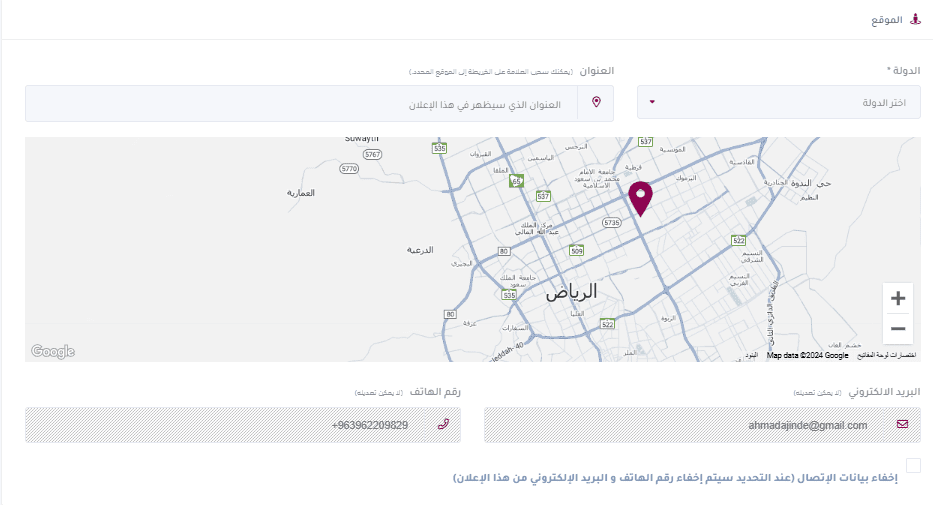Open اختصارات لوحة المفاتيح map link
Image resolution: width=933 pixels, height=505 pixels.
click(x=887, y=355)
